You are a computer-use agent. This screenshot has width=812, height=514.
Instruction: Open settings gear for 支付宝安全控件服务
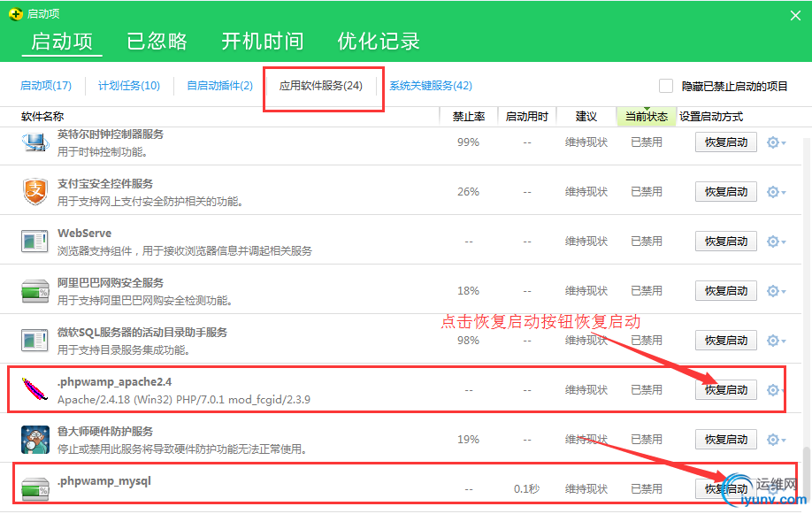click(x=776, y=192)
